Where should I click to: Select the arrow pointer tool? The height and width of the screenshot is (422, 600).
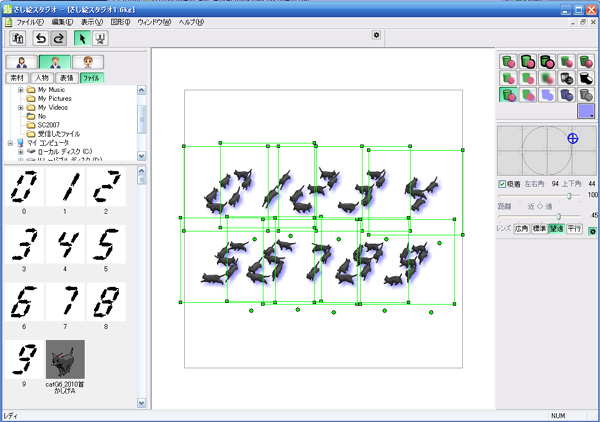(x=82, y=38)
